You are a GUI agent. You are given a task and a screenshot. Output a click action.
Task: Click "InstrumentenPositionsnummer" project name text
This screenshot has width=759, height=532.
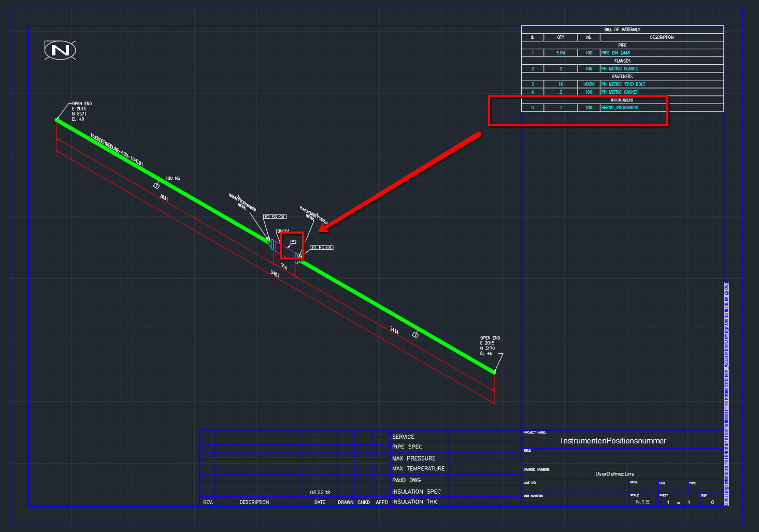613,441
